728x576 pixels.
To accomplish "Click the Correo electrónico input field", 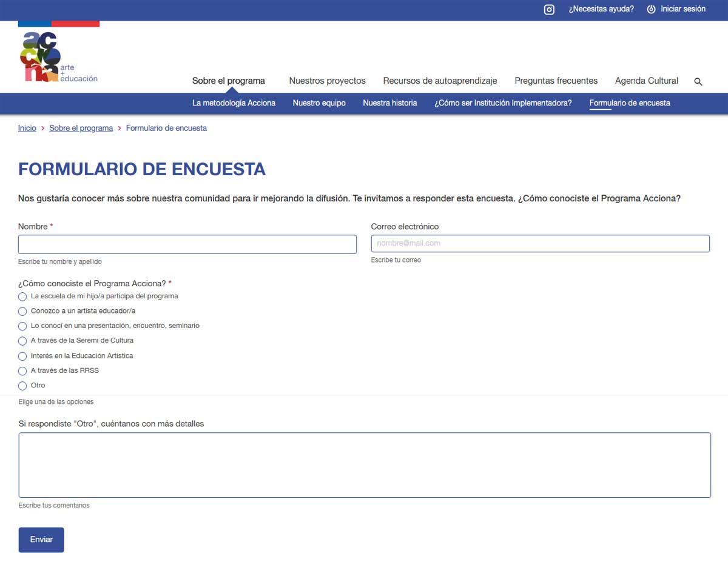I will tap(541, 243).
